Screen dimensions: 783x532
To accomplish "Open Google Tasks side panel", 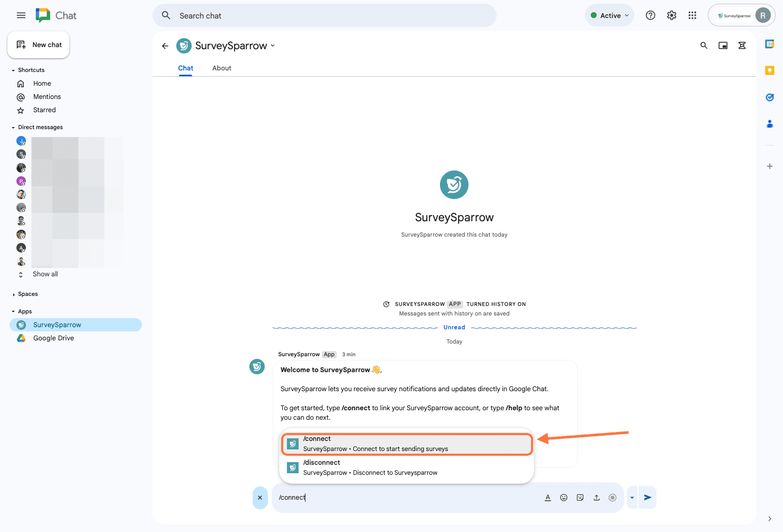I will point(770,97).
